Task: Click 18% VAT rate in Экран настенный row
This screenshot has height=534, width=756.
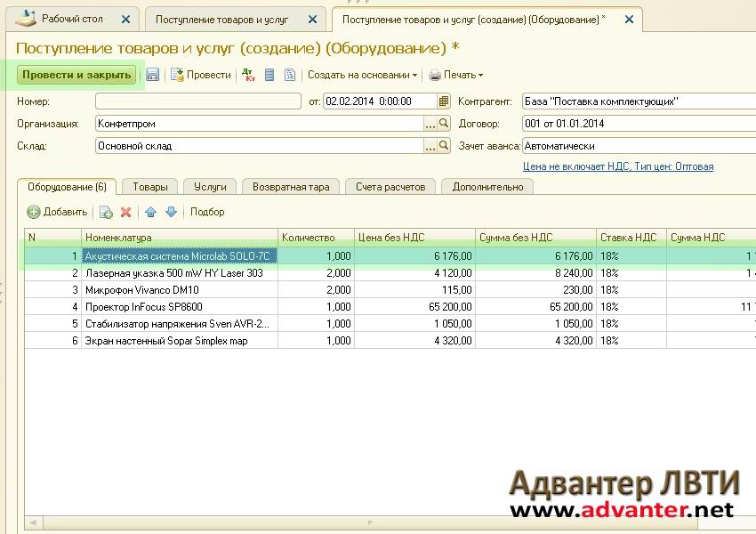Action: [631, 341]
